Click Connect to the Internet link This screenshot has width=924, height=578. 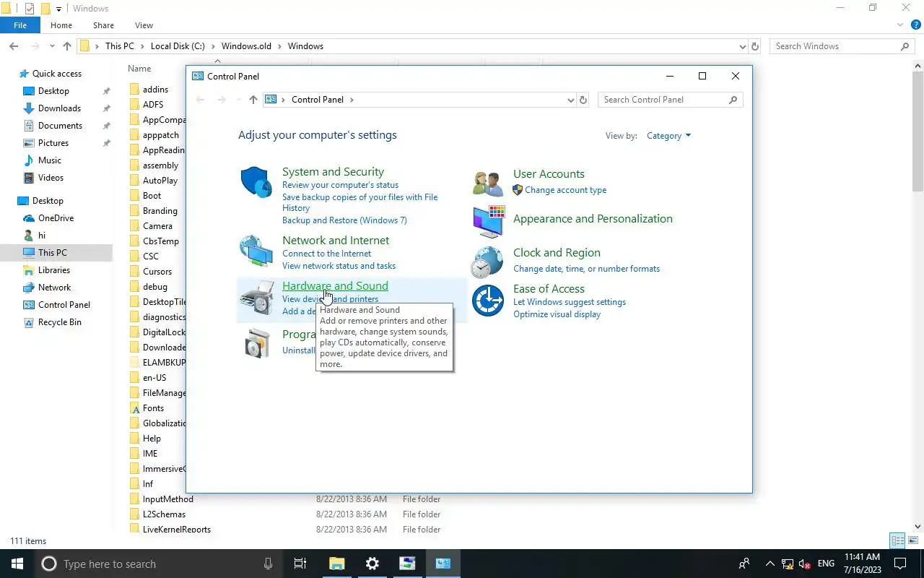coord(326,254)
